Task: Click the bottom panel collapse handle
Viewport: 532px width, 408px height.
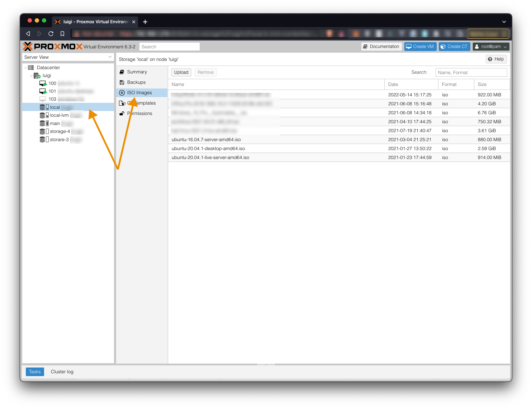Action: (x=266, y=365)
